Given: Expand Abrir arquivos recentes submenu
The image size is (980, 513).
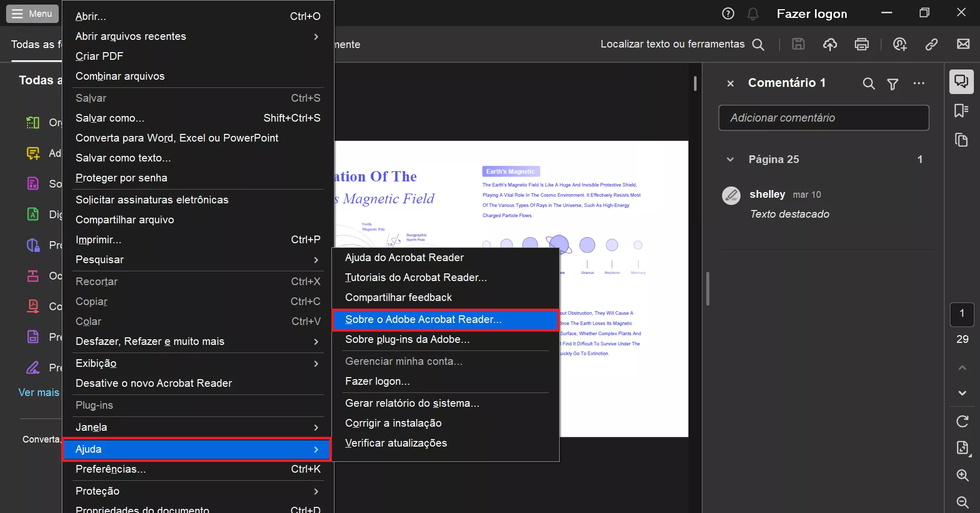Looking at the screenshot, I should (197, 36).
